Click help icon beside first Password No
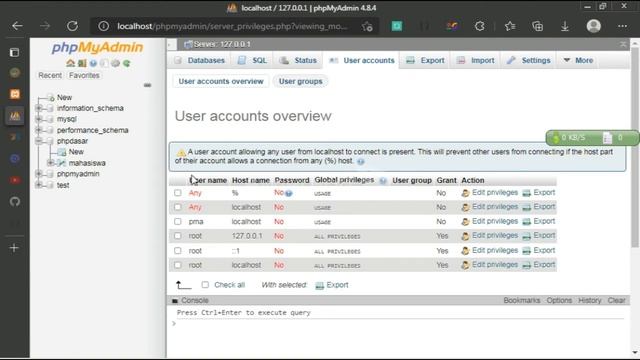 point(289,193)
